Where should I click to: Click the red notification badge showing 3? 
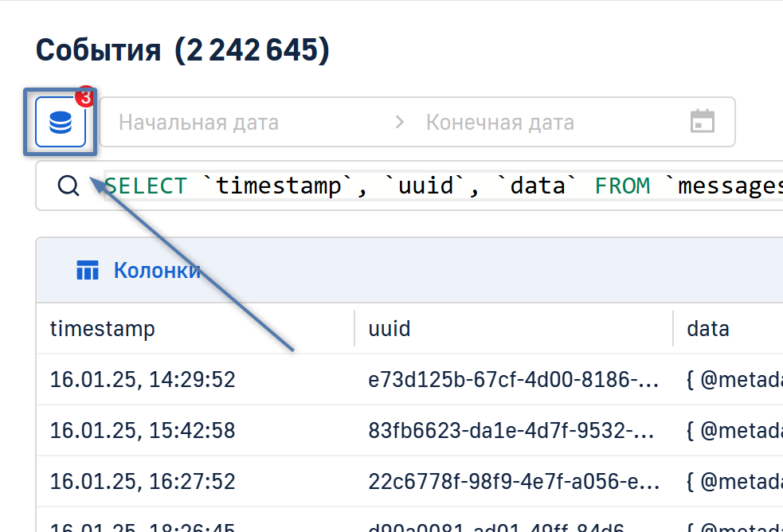pos(84,97)
